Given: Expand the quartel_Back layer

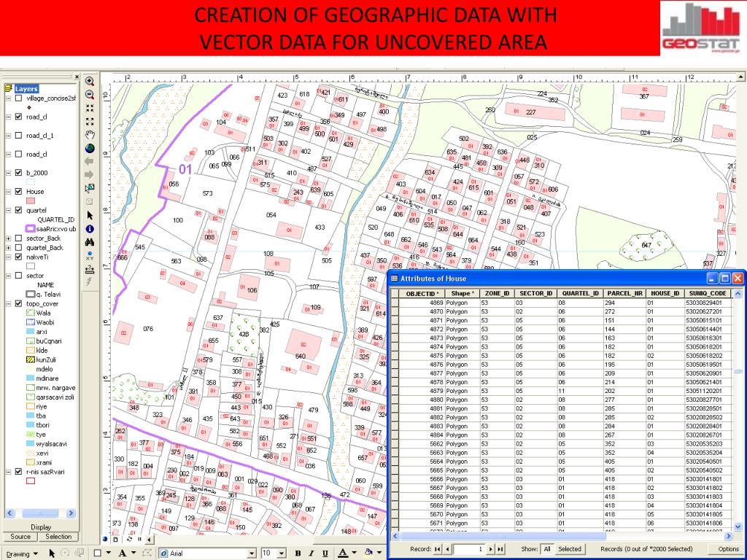Looking at the screenshot, I should (x=9, y=248).
